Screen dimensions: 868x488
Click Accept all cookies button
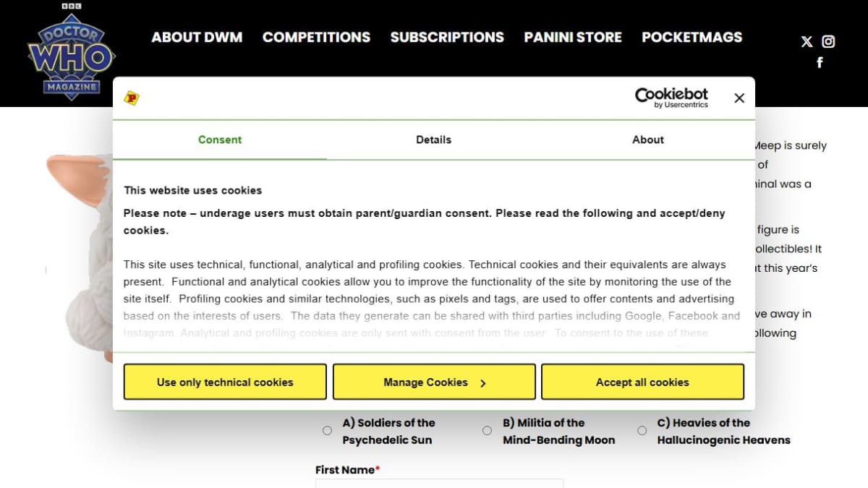tap(642, 382)
